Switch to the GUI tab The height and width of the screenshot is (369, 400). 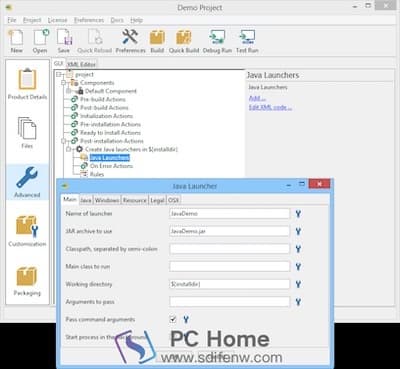pos(58,63)
